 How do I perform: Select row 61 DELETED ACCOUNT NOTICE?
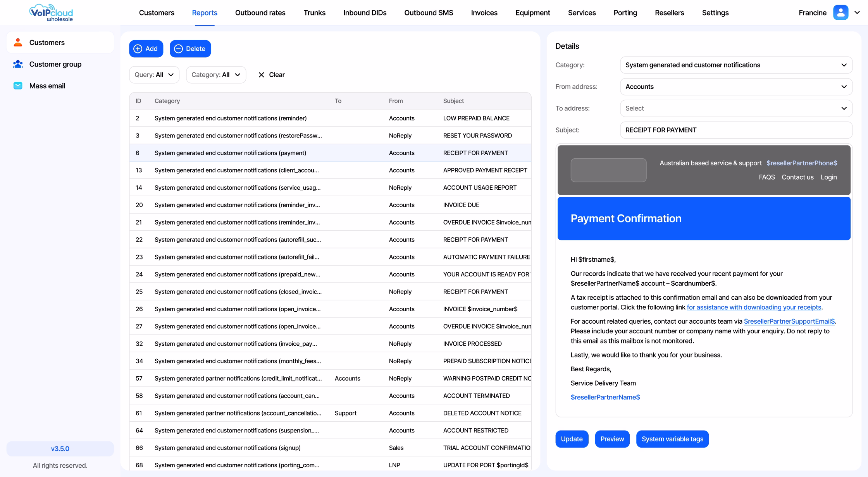pos(330,413)
